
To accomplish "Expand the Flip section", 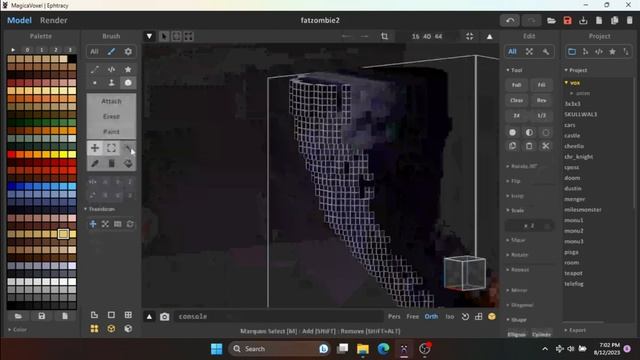I will click(513, 181).
